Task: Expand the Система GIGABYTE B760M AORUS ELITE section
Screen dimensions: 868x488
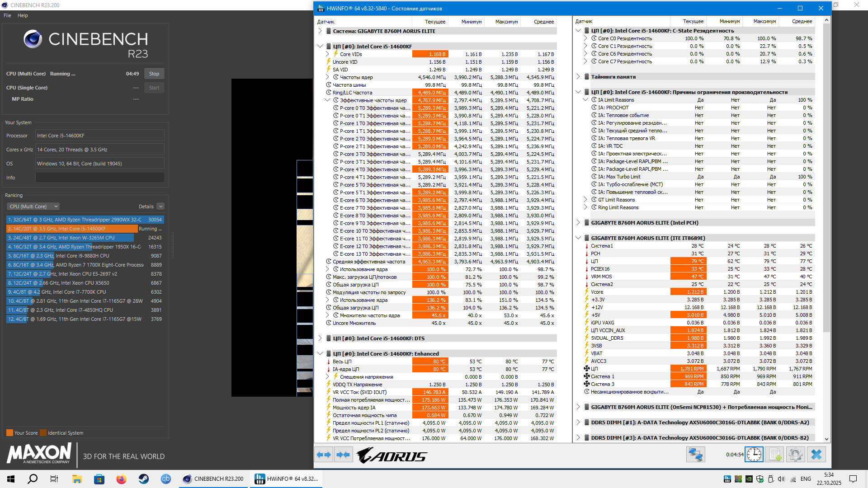Action: coord(320,31)
